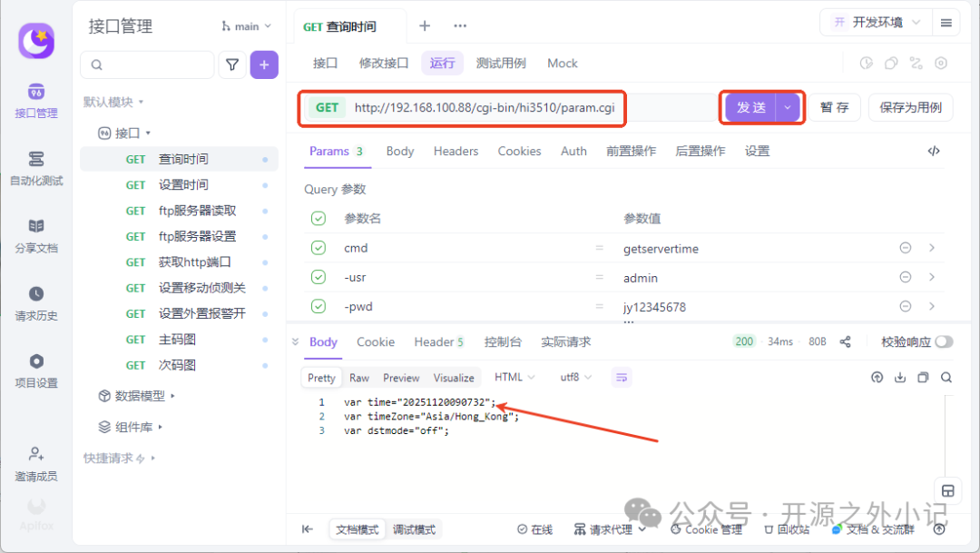Click the 保存为用例 button
The image size is (980, 553).
pyautogui.click(x=910, y=107)
